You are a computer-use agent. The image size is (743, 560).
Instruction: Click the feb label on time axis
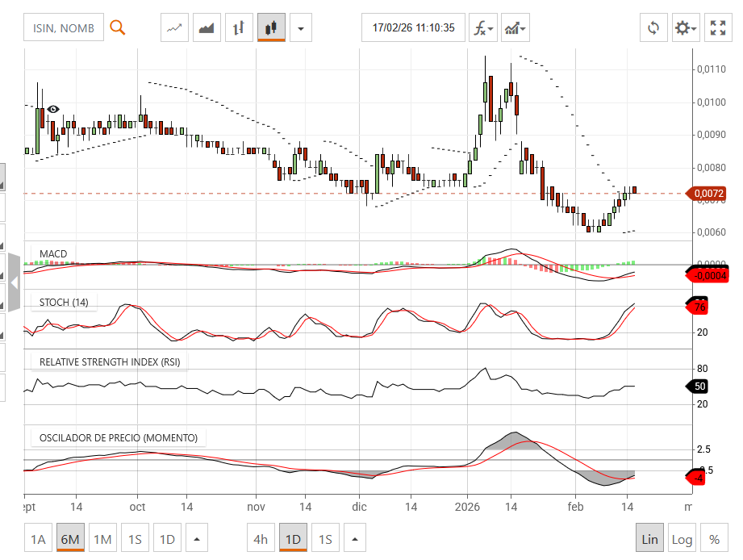pos(575,507)
